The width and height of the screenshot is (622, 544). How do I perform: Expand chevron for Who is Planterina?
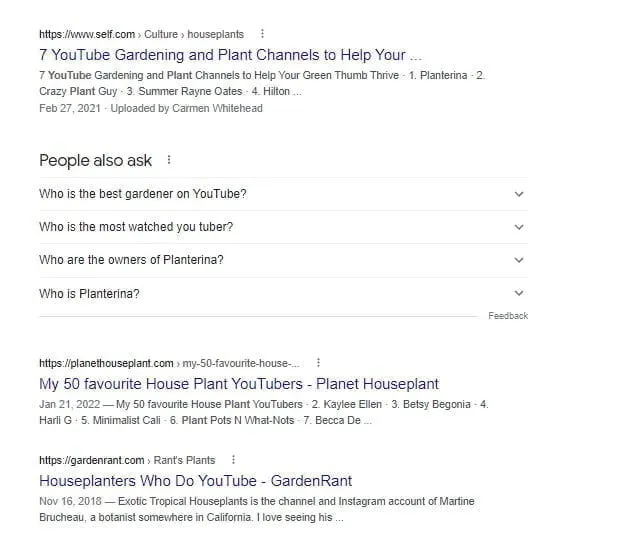click(518, 293)
